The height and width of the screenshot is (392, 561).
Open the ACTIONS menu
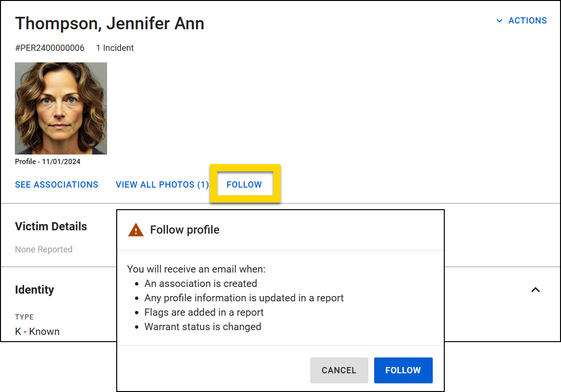527,21
